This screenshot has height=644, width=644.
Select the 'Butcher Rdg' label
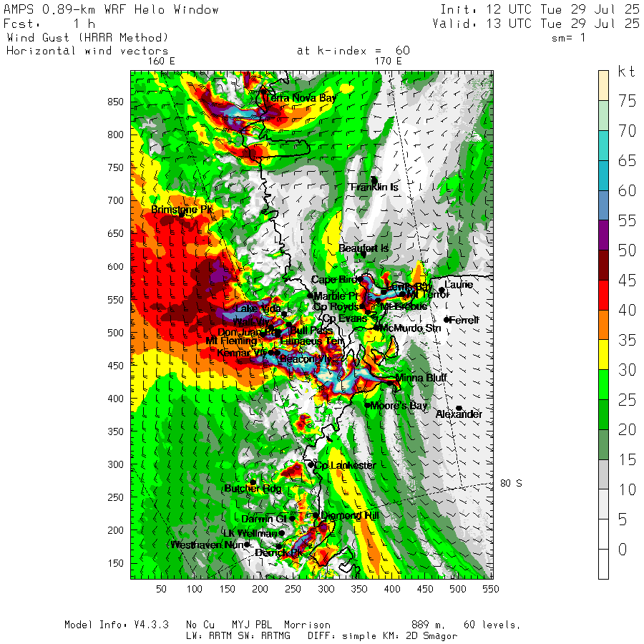pyautogui.click(x=253, y=488)
